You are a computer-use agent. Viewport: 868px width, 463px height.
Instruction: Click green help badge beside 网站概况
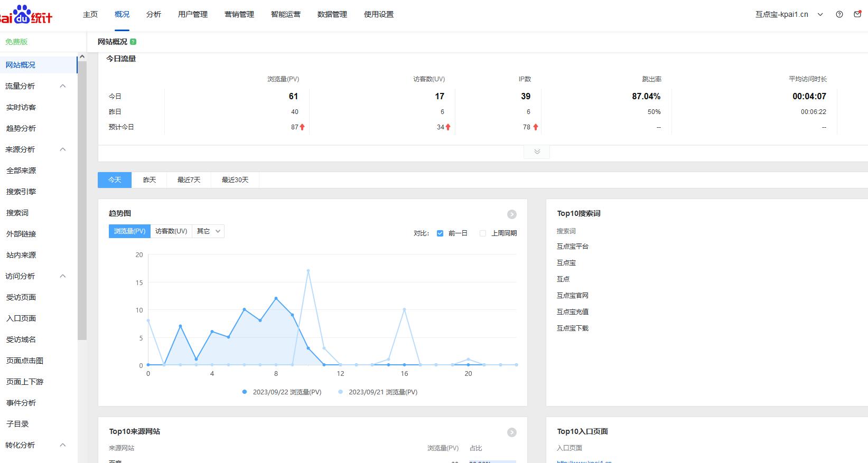(x=133, y=42)
